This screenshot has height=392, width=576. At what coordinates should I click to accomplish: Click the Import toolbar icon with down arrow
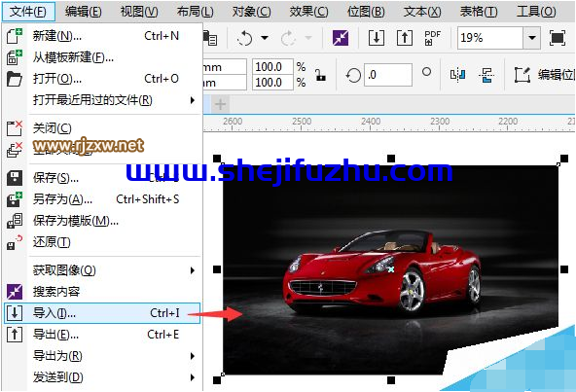click(x=377, y=38)
